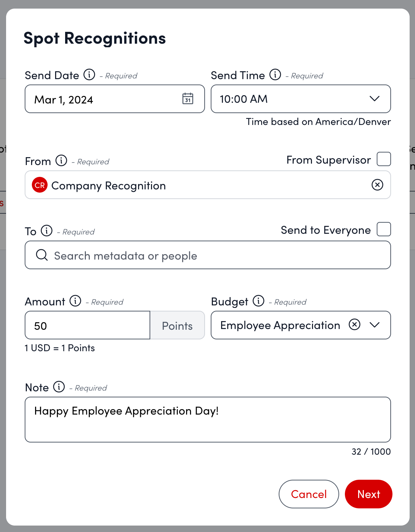Cancel the Spot Recognitions form
Screen dimensions: 415x532
(x=309, y=494)
